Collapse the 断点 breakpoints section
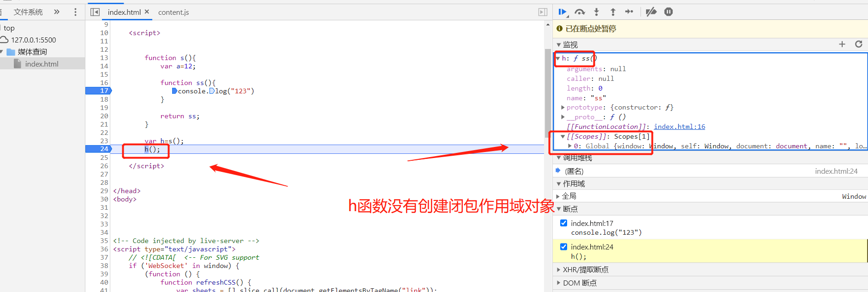Viewport: 868px width, 292px height. pyautogui.click(x=559, y=209)
